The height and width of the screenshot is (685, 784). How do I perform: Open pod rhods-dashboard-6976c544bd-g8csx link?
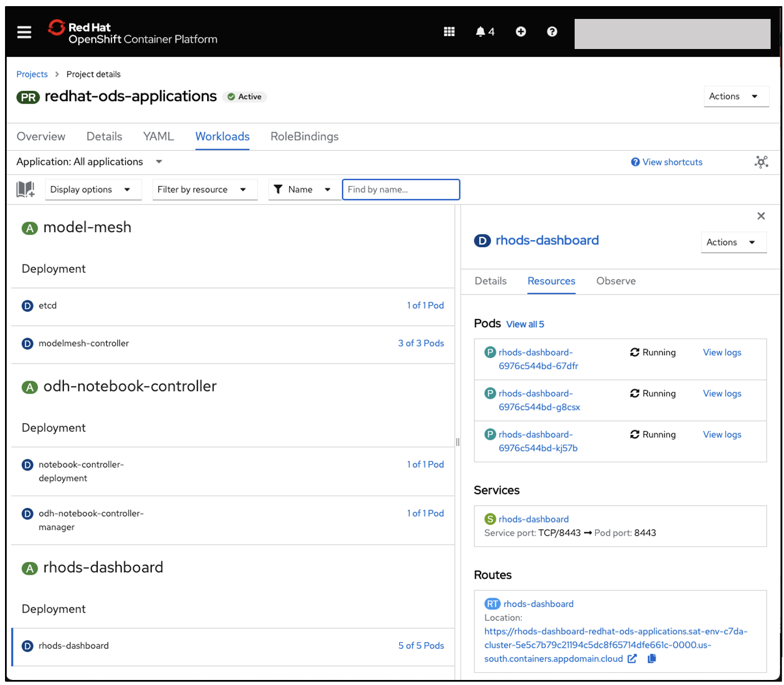pos(539,400)
